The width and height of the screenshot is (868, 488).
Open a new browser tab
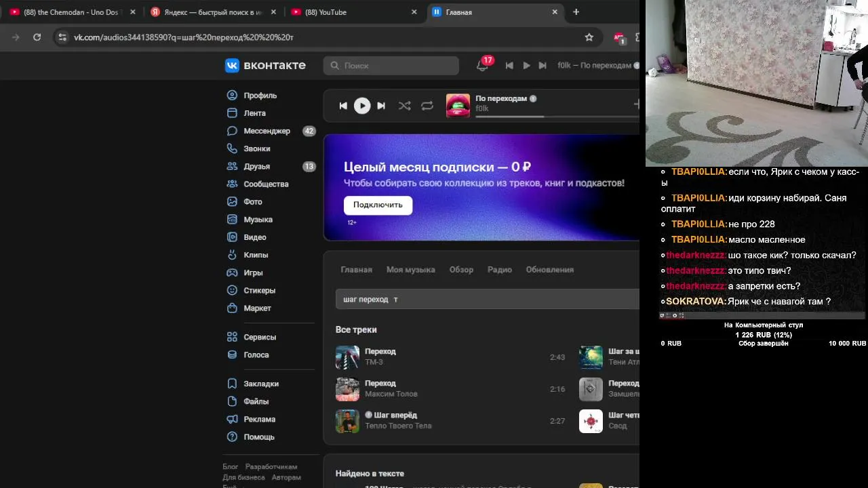click(576, 12)
